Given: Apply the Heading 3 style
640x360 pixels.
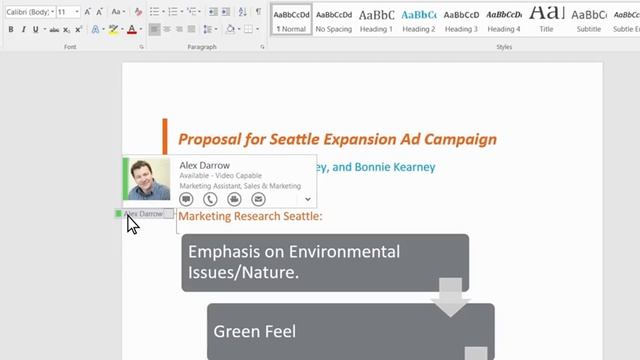Looking at the screenshot, I should (x=461, y=19).
